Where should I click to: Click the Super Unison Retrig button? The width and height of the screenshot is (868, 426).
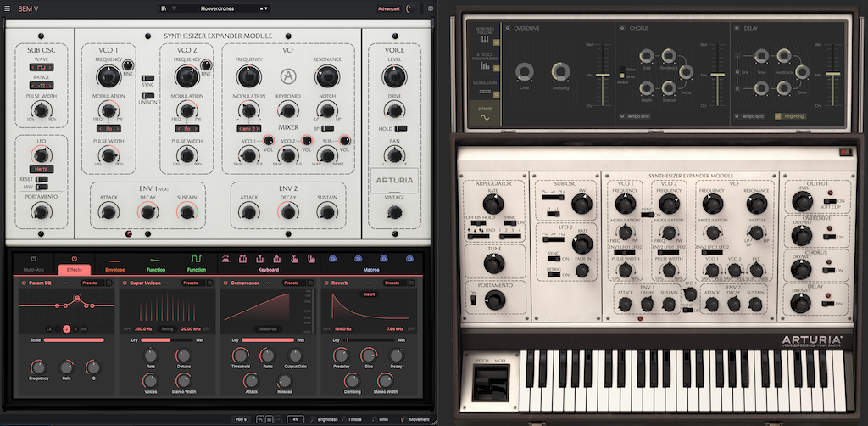point(167,328)
